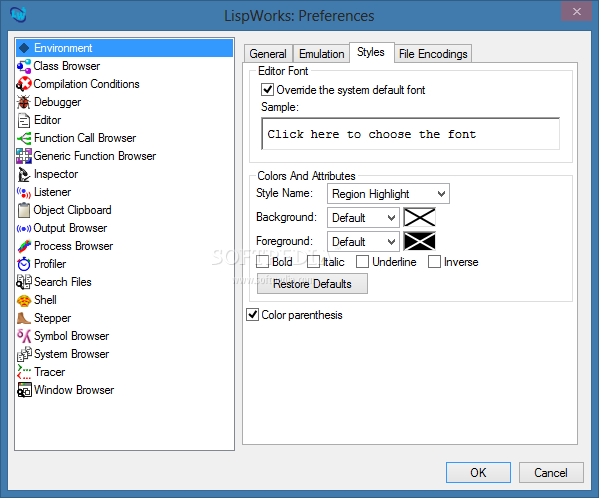Toggle Override the system default font
Screen dimensions: 599x498
[x=267, y=90]
